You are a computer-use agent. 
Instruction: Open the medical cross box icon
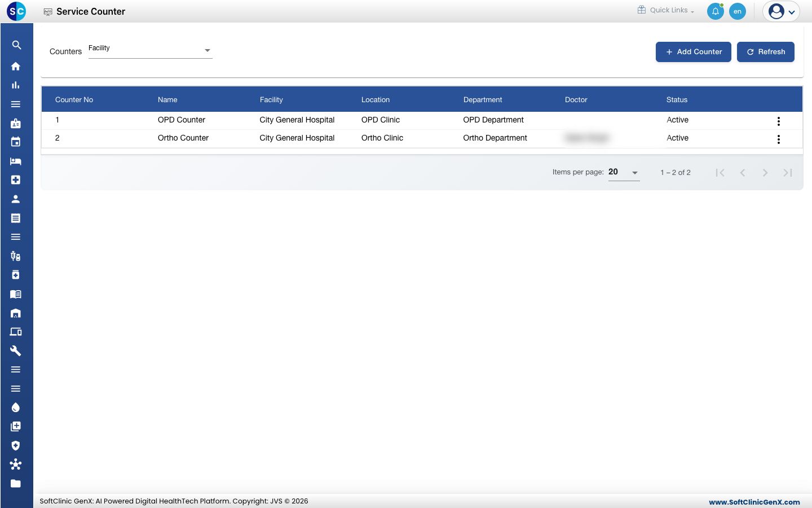pyautogui.click(x=16, y=180)
